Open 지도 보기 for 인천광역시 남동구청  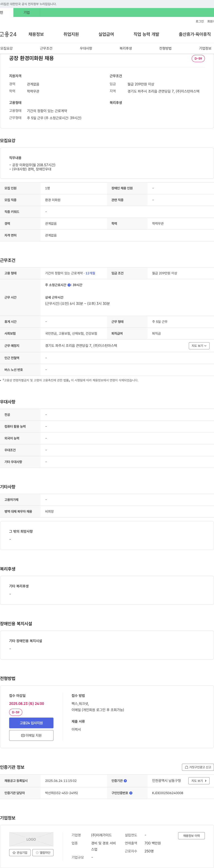(x=199, y=781)
